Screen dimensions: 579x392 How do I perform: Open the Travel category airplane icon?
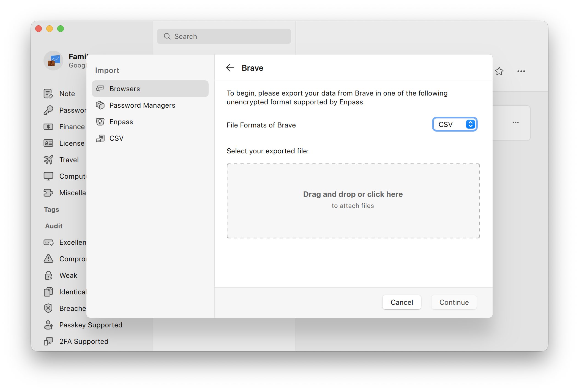[48, 160]
